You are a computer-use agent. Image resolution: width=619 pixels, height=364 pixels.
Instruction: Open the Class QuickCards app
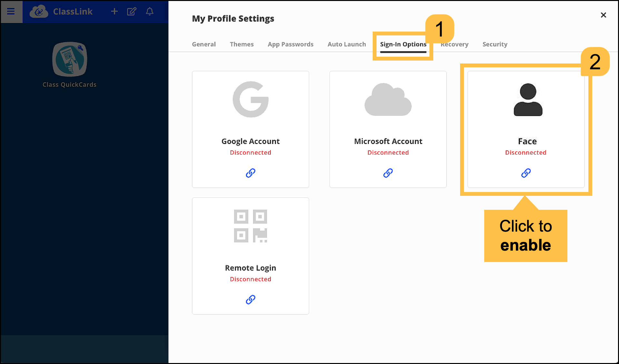point(70,60)
